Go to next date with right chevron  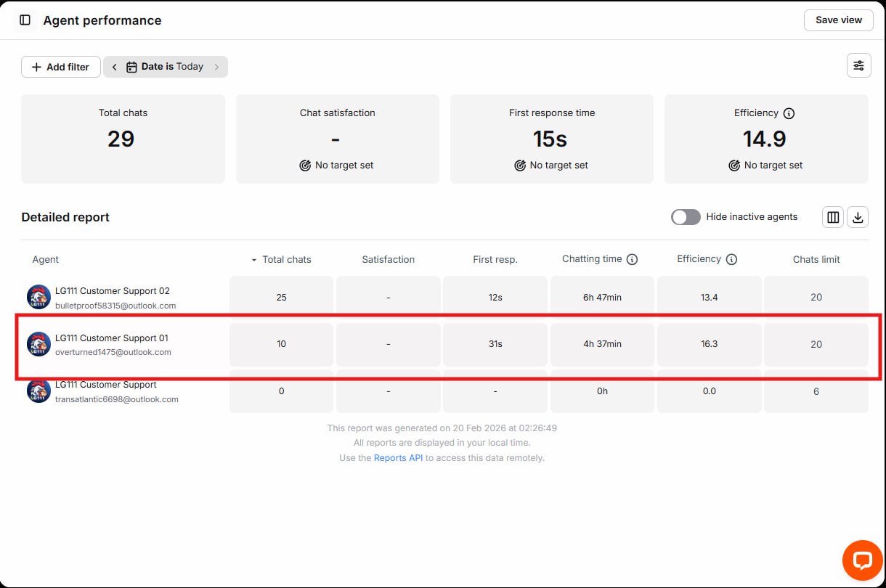pos(216,67)
